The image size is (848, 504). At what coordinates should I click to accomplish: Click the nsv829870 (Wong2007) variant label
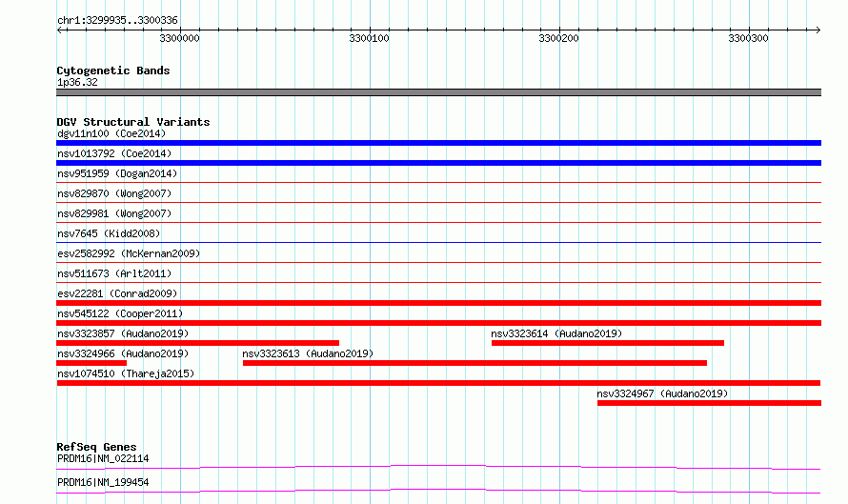114,193
